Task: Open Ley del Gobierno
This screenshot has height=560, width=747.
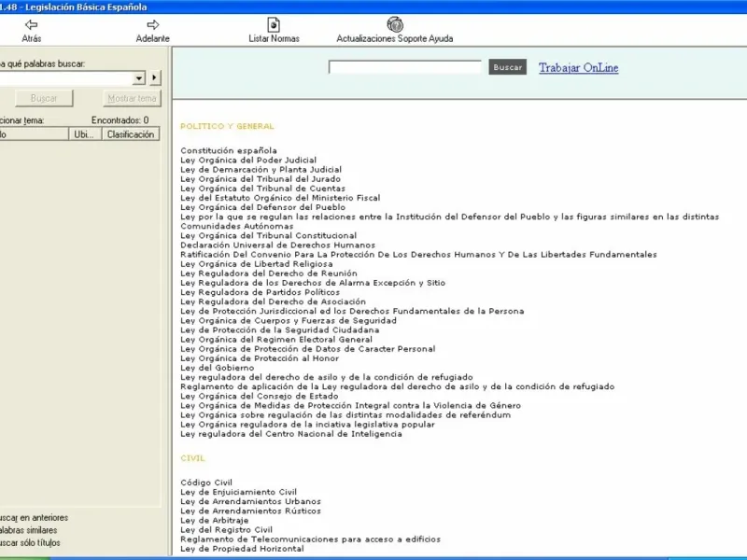Action: point(218,368)
